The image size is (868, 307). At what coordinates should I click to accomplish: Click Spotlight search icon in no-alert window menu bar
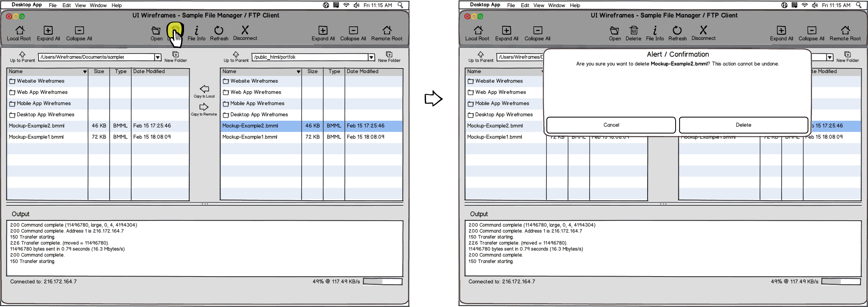coord(400,5)
